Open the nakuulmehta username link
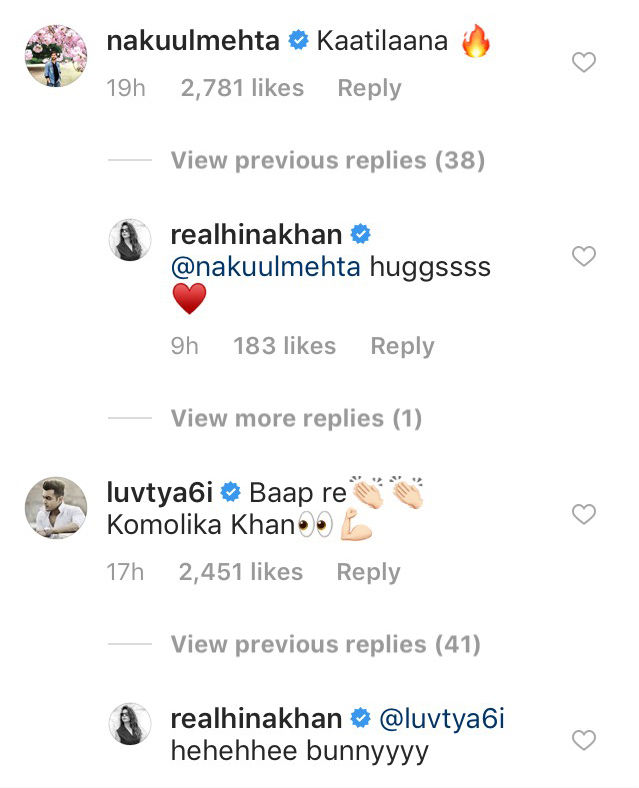 pos(192,42)
